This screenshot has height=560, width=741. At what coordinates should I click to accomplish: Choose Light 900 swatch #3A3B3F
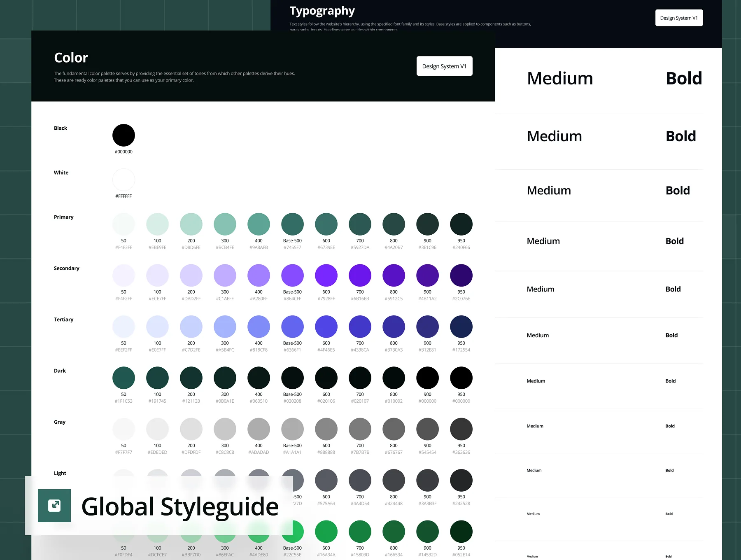pyautogui.click(x=427, y=481)
